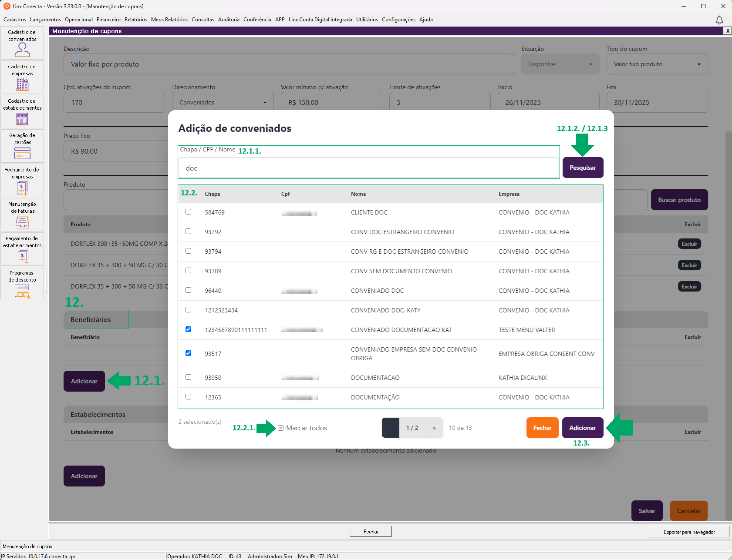Open the Operacional menu
This screenshot has height=560, width=732.
(x=79, y=20)
